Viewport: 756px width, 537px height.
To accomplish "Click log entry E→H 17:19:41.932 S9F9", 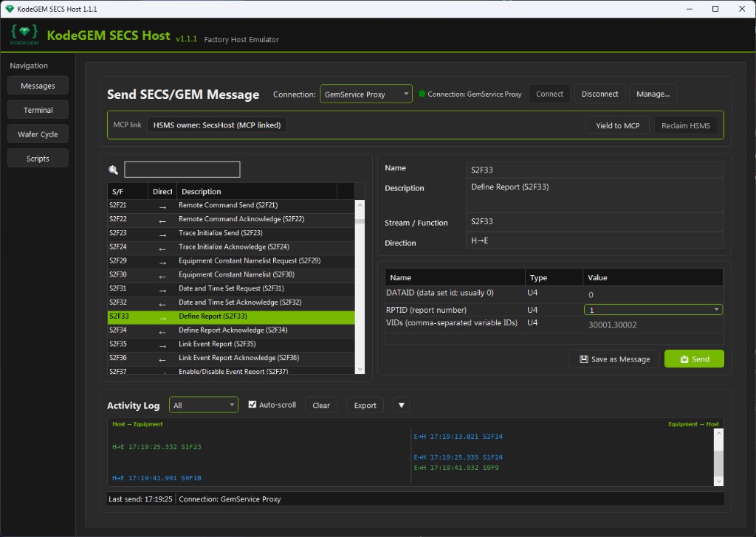I will coord(456,468).
